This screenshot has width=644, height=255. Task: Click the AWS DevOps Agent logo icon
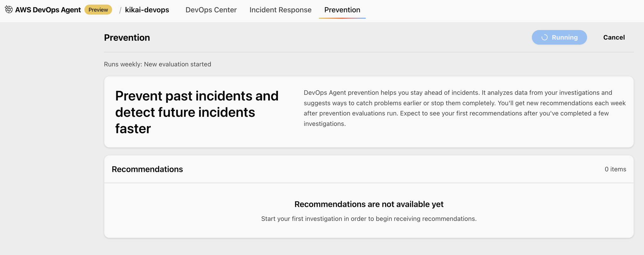click(9, 10)
